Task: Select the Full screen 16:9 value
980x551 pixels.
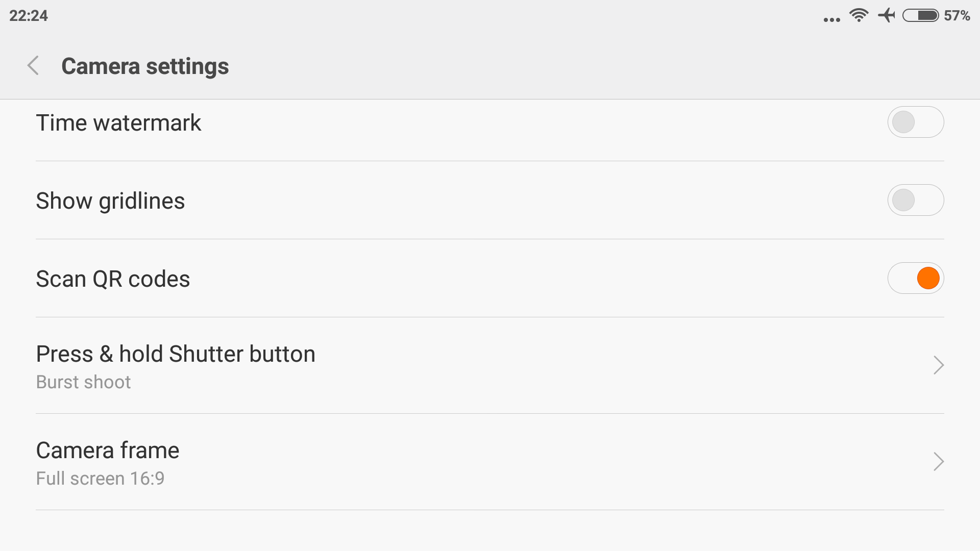Action: pyautogui.click(x=100, y=479)
